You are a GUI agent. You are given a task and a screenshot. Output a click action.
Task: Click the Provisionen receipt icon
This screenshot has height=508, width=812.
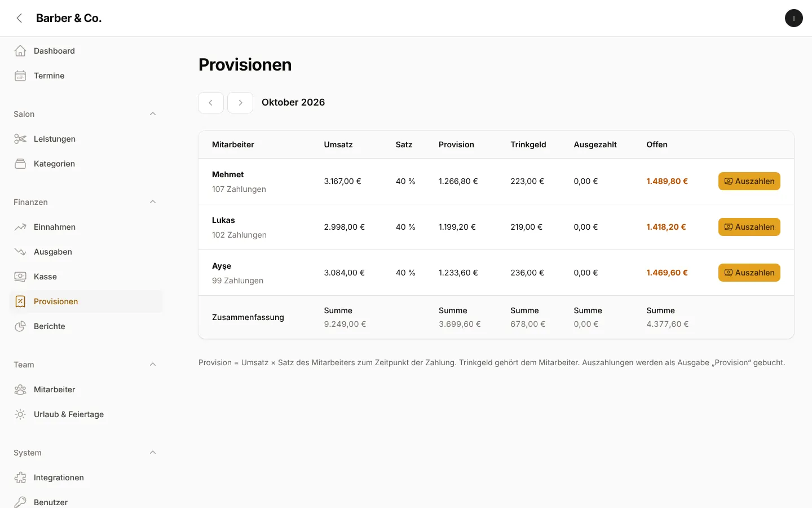pos(20,301)
